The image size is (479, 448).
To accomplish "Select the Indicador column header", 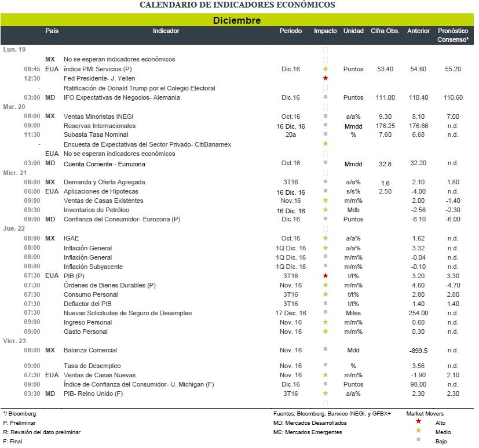I will pyautogui.click(x=166, y=31).
